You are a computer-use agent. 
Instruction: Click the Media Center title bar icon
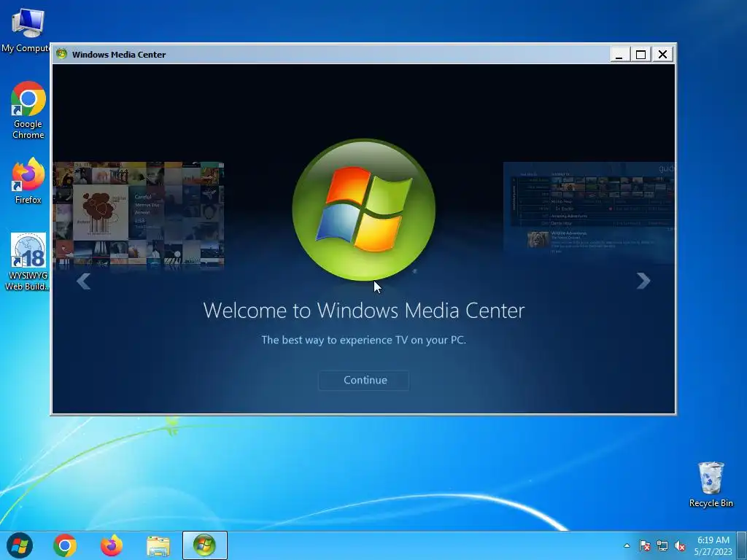[61, 54]
